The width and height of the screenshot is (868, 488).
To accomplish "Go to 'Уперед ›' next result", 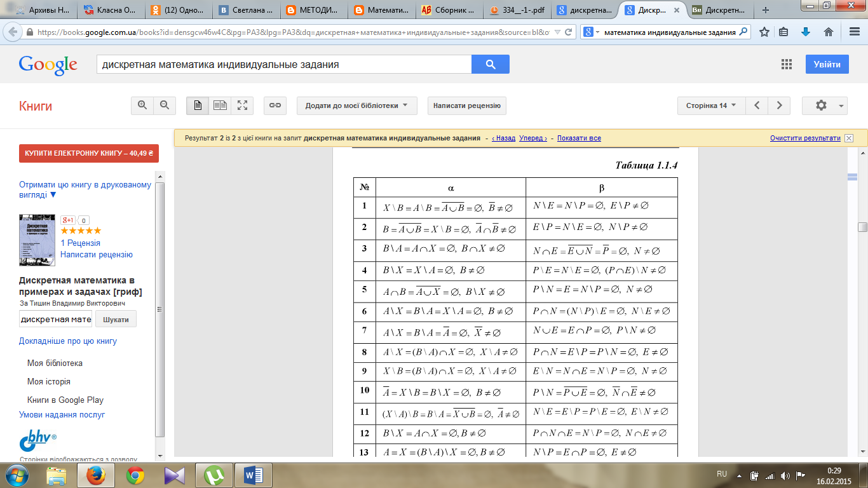I will [532, 138].
